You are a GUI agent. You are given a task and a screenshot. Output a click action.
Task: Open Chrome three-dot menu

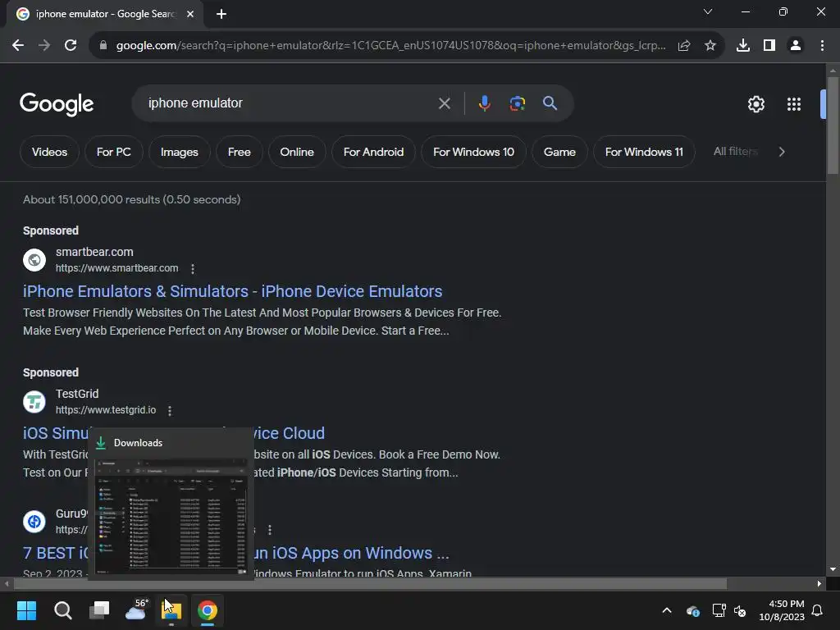(822, 46)
